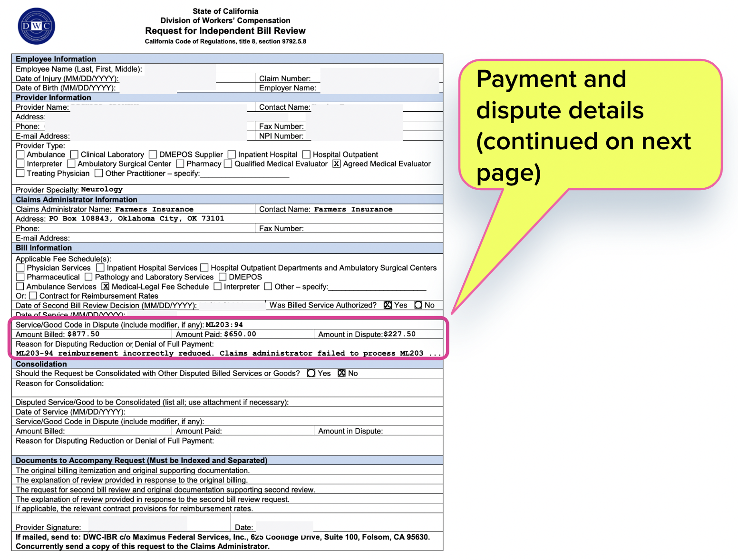The height and width of the screenshot is (560, 738).
Task: Check Other Practitioner checkbox
Action: [98, 173]
